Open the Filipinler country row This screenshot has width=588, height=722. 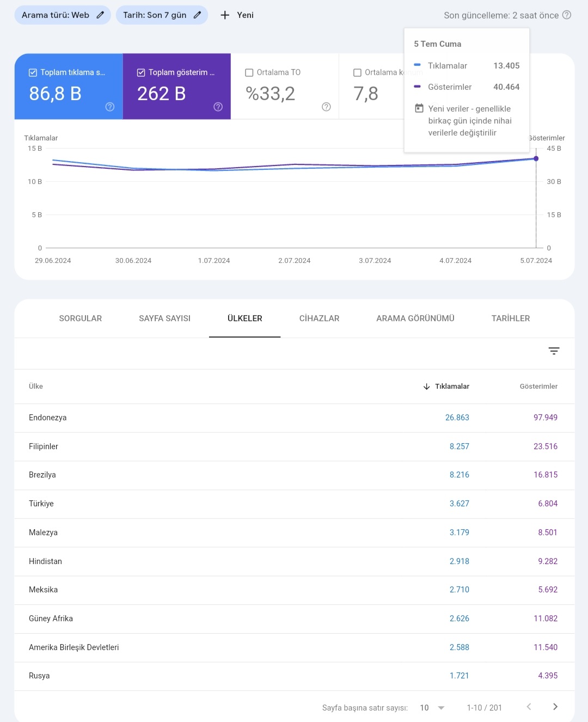295,446
